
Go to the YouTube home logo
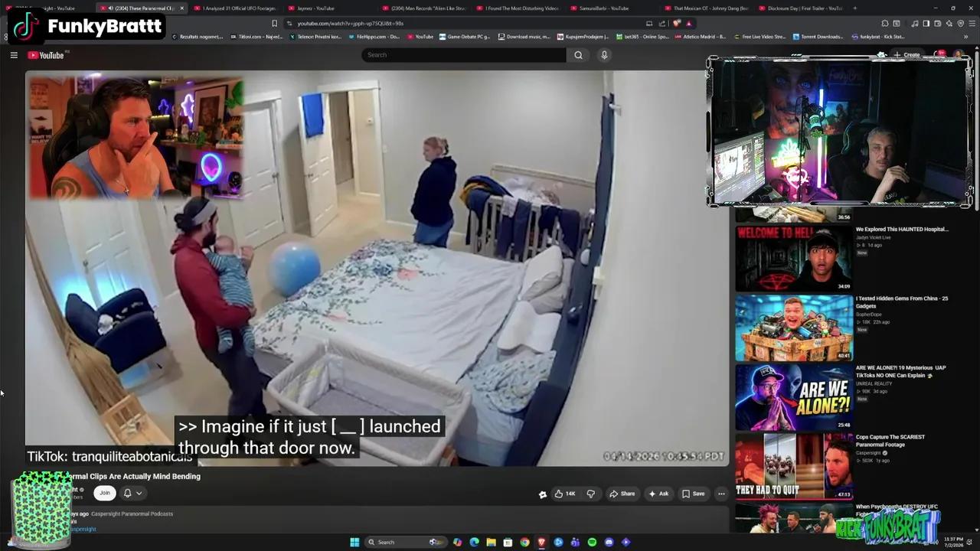(46, 55)
